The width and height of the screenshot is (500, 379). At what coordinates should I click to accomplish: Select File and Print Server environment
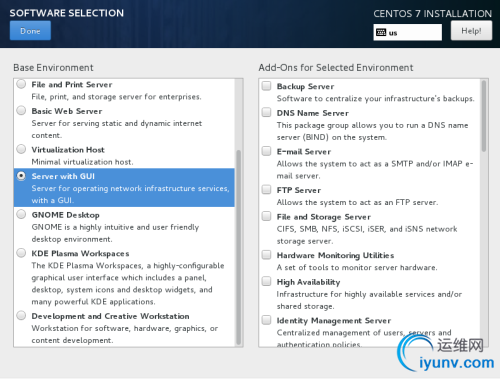click(x=21, y=84)
